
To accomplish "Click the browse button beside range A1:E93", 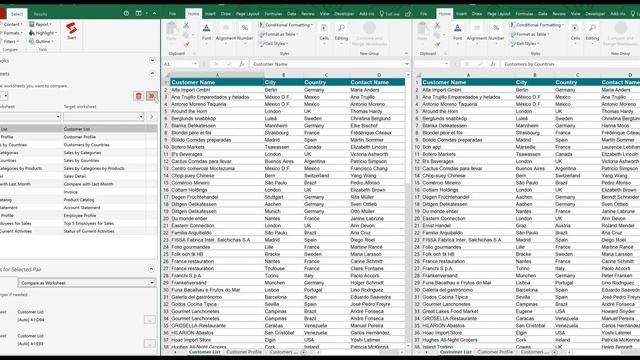I will [150, 344].
